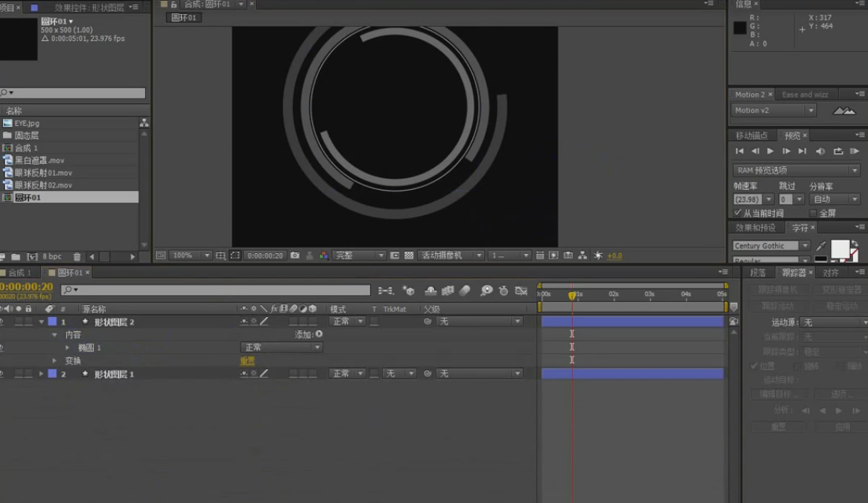Expand the 形状图层 1 layer properties
The image size is (868, 503).
pos(42,374)
